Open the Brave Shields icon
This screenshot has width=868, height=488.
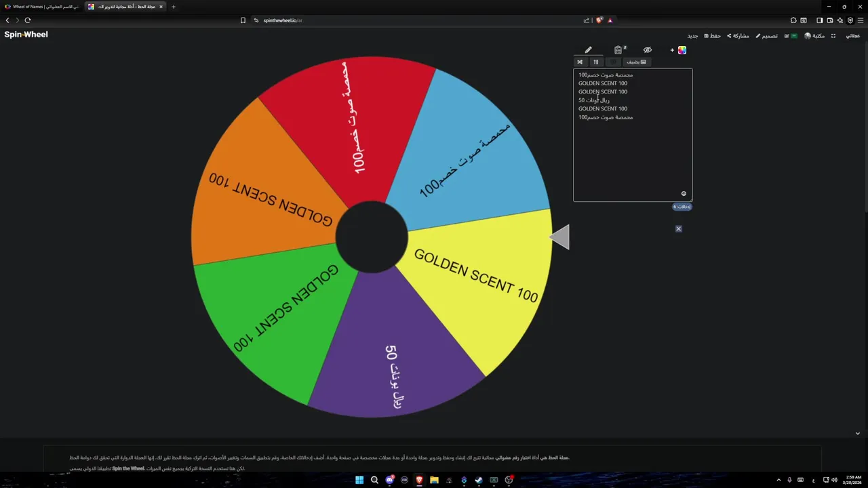599,20
